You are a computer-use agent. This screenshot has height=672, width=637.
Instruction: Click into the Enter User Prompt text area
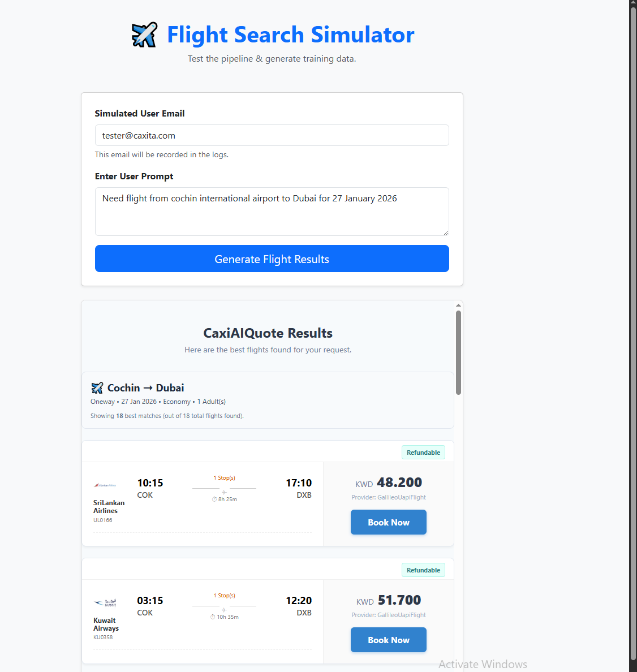(x=272, y=212)
